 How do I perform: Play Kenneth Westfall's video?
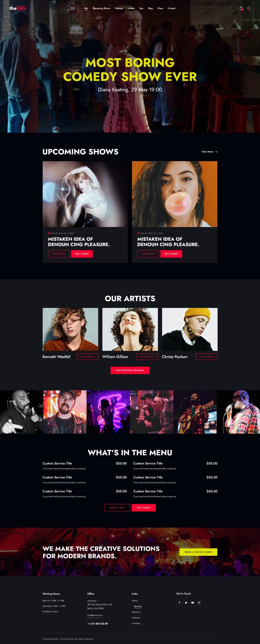pos(70,329)
